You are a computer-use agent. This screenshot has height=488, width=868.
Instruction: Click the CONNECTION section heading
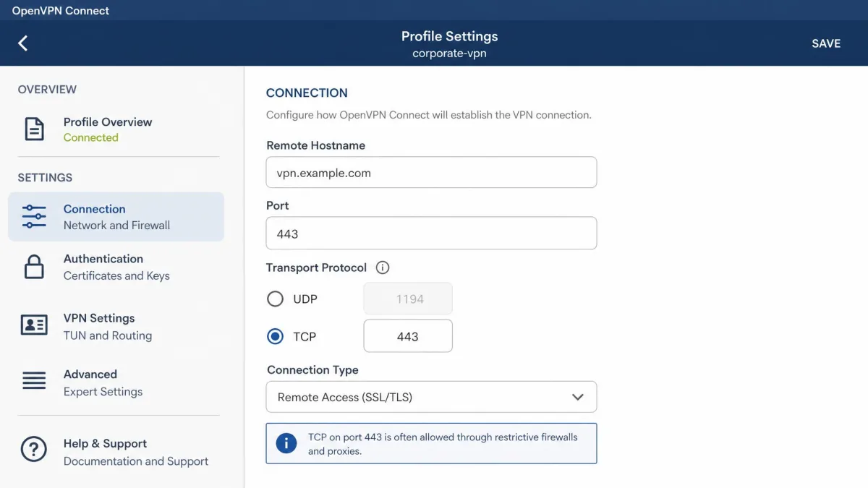pos(307,93)
